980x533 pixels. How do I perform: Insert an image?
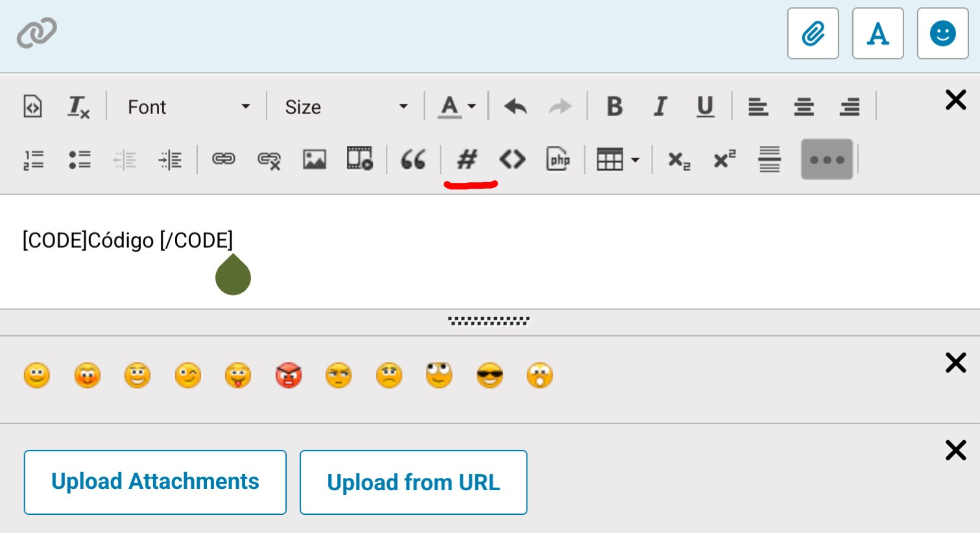point(315,160)
